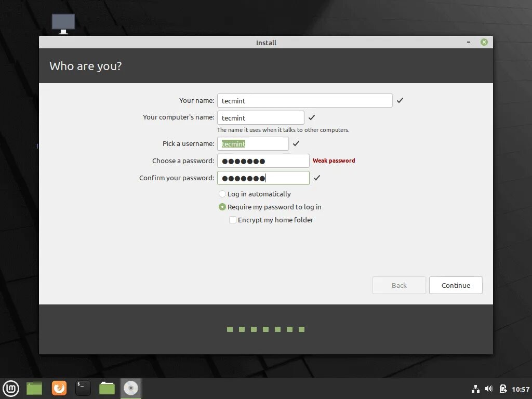Open the network connection tray icon

[x=476, y=389]
